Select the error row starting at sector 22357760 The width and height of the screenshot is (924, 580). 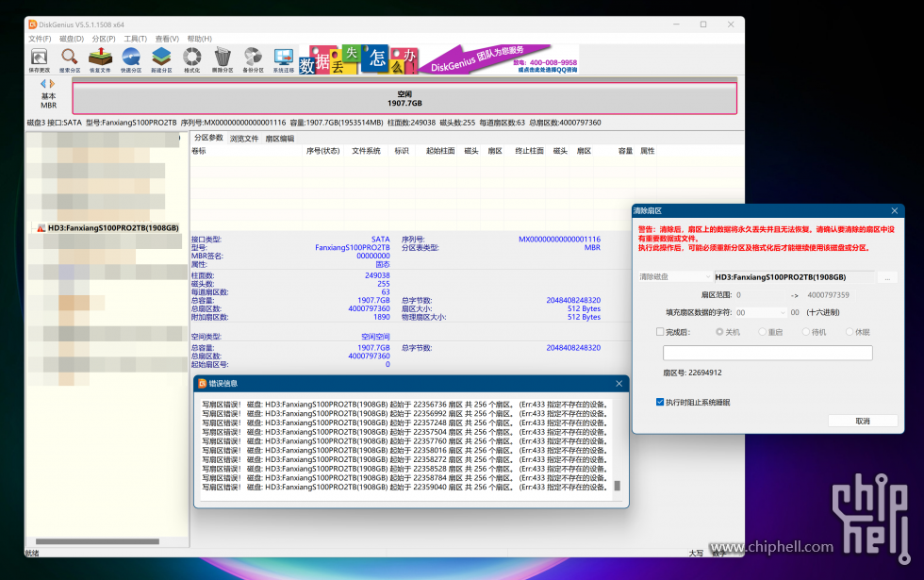tap(404, 441)
